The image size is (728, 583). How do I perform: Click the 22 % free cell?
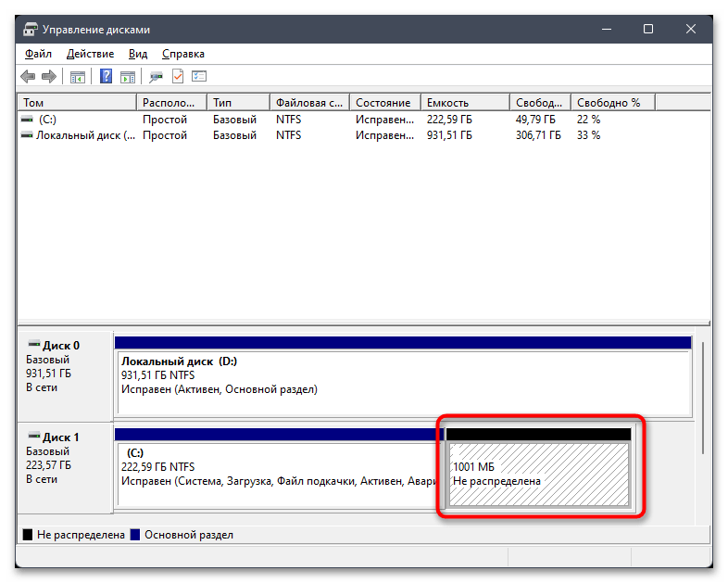click(x=589, y=120)
